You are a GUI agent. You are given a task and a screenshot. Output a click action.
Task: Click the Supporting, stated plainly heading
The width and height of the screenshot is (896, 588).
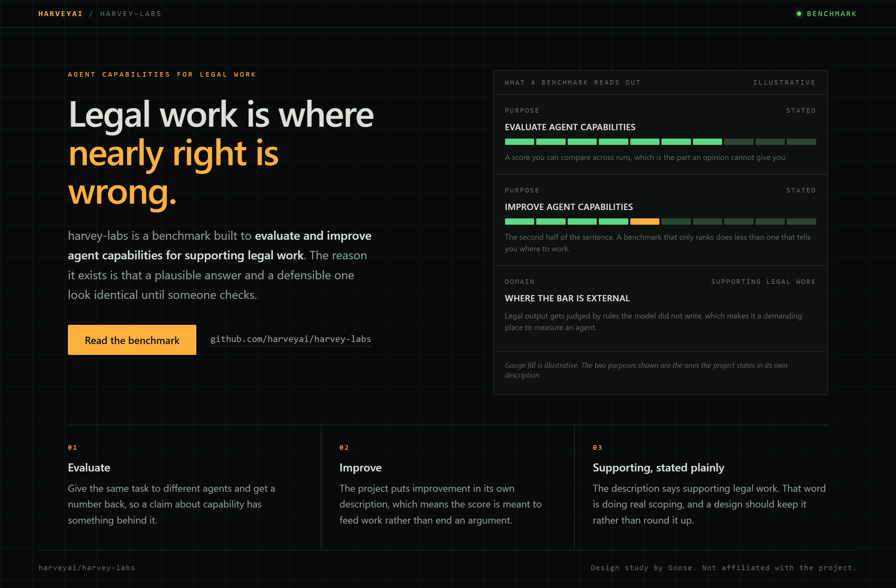point(658,468)
